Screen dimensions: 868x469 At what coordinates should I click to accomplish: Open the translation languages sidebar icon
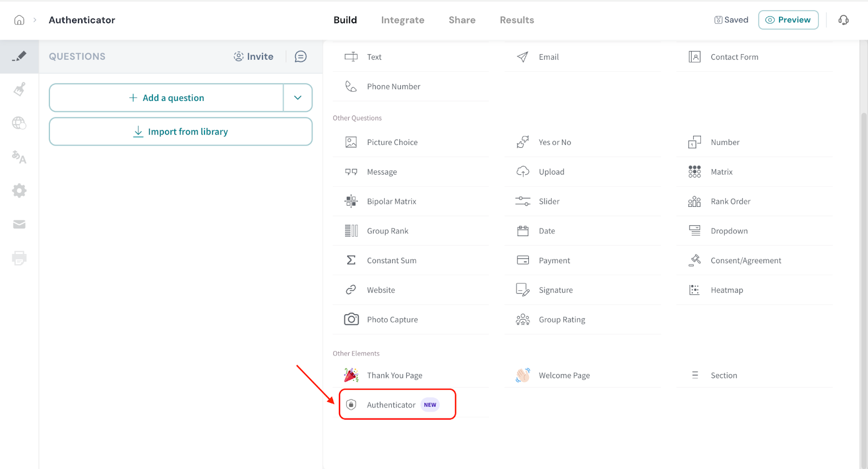[x=20, y=157]
